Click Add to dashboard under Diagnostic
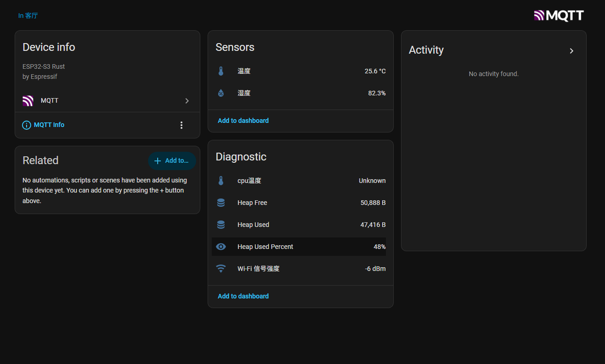 point(243,296)
